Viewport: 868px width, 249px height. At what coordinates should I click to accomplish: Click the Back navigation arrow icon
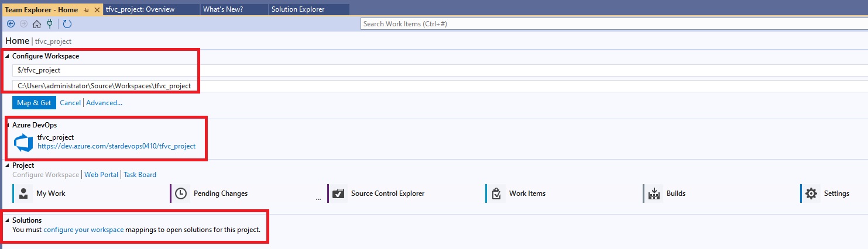11,24
